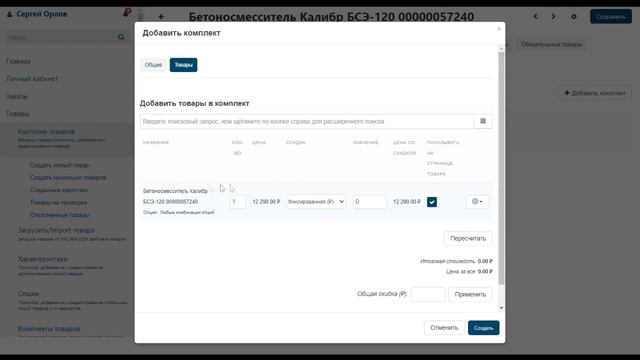Open Характеристики in the sidebar
This screenshot has height=360, width=640.
[42, 259]
